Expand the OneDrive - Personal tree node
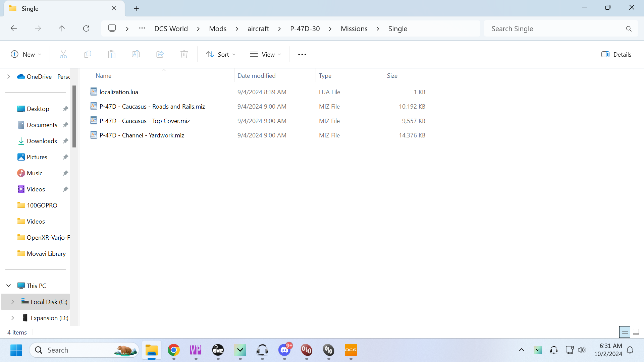644x362 pixels. [9, 77]
